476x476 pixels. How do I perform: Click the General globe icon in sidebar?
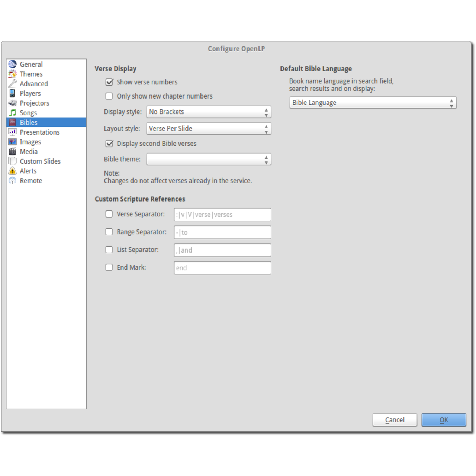click(13, 64)
